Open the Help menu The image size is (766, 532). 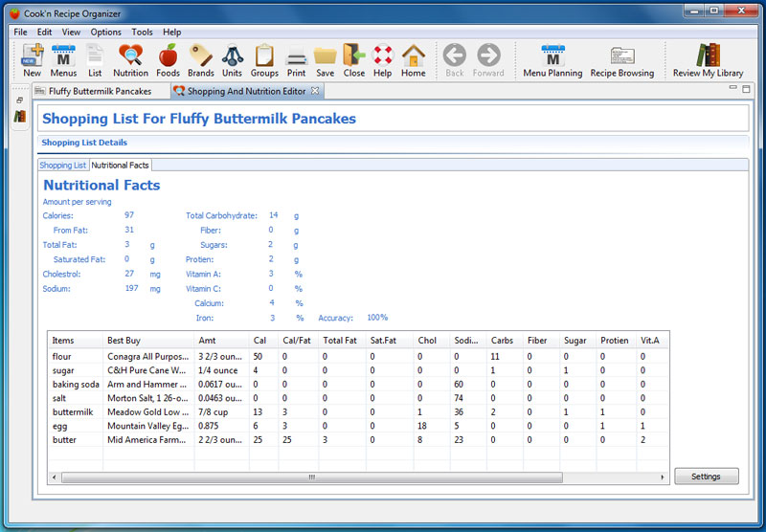[172, 33]
